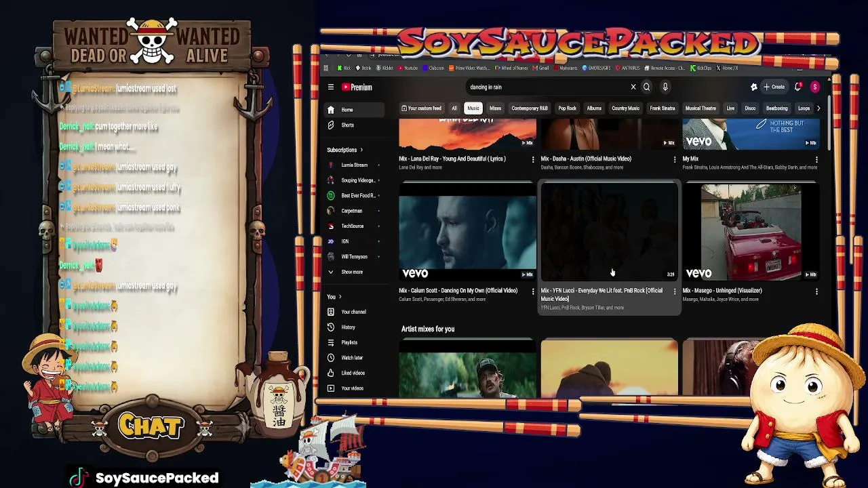Select the Contemporary R&B filter chip
The height and width of the screenshot is (488, 868).
click(530, 108)
